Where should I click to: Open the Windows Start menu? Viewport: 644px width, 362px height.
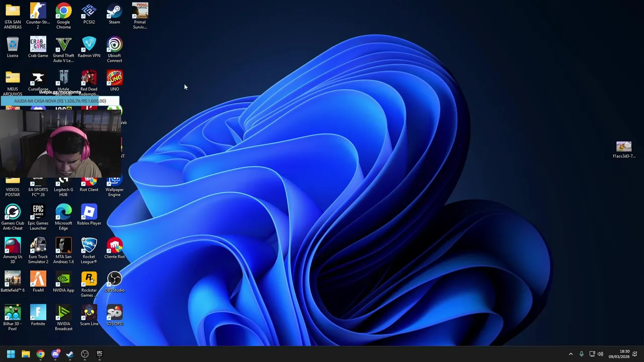click(11, 354)
